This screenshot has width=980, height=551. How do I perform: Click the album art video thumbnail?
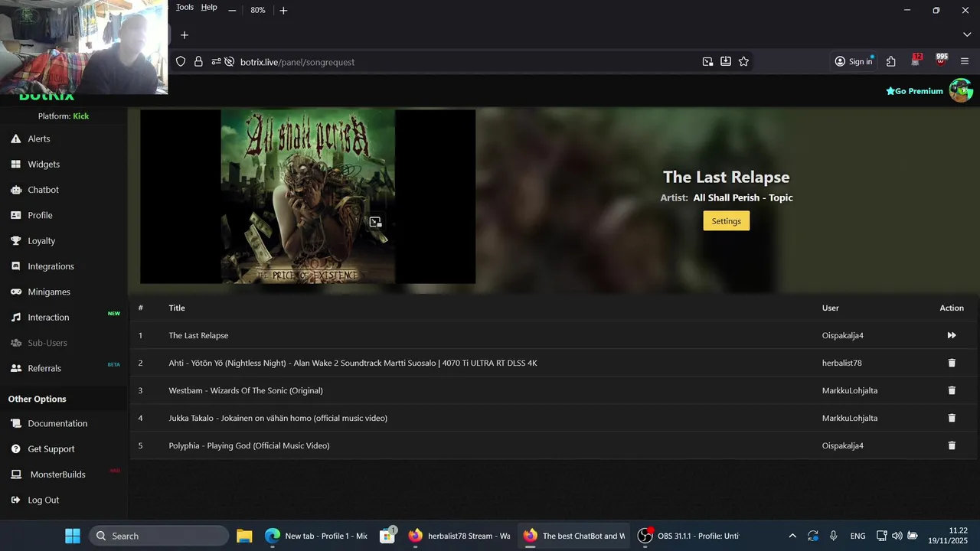click(308, 197)
